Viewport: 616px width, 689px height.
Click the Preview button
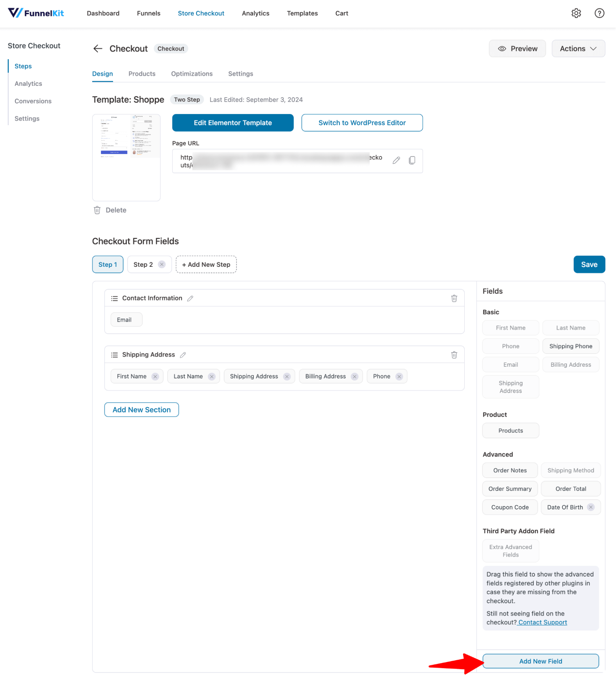click(x=517, y=49)
